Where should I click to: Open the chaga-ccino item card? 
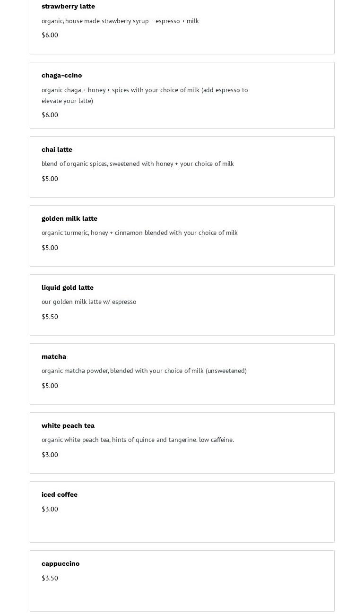182,95
